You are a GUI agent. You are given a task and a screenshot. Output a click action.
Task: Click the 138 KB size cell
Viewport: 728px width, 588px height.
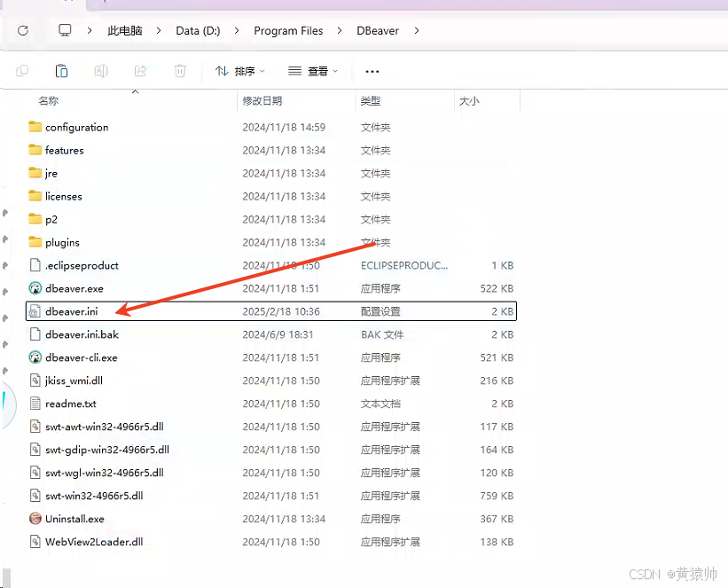pyautogui.click(x=497, y=542)
